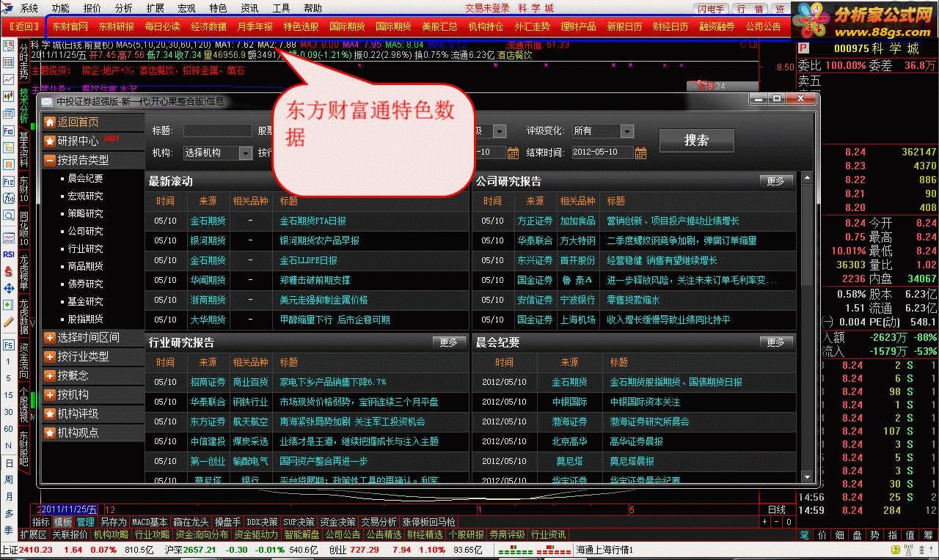Image resolution: width=939 pixels, height=560 pixels.
Task: Open the 功能 menu
Action: point(61,8)
